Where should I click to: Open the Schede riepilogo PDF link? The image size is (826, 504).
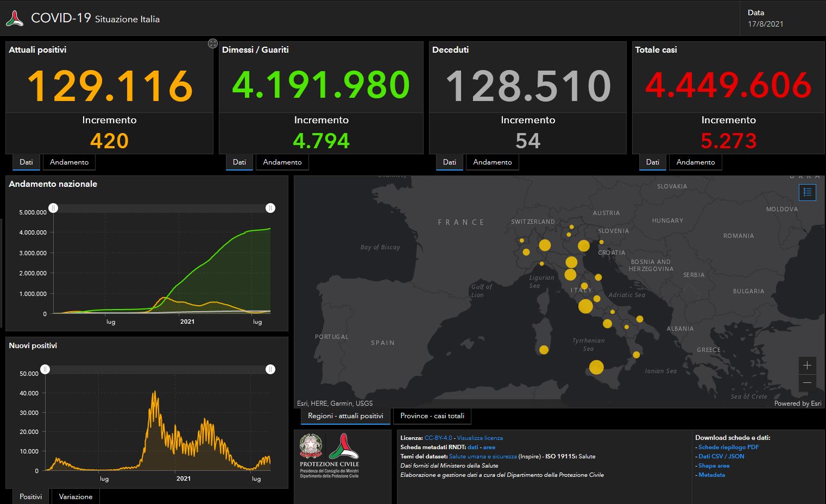(x=729, y=447)
